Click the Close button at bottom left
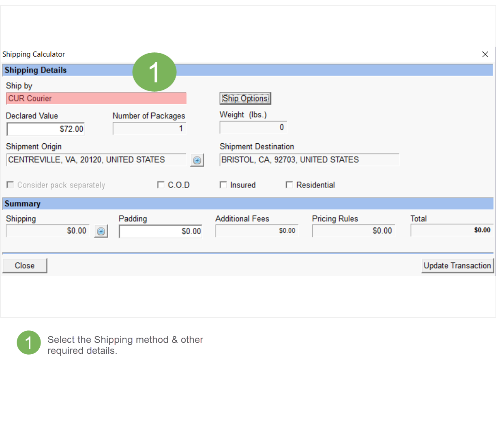The width and height of the screenshot is (504, 444). (25, 266)
